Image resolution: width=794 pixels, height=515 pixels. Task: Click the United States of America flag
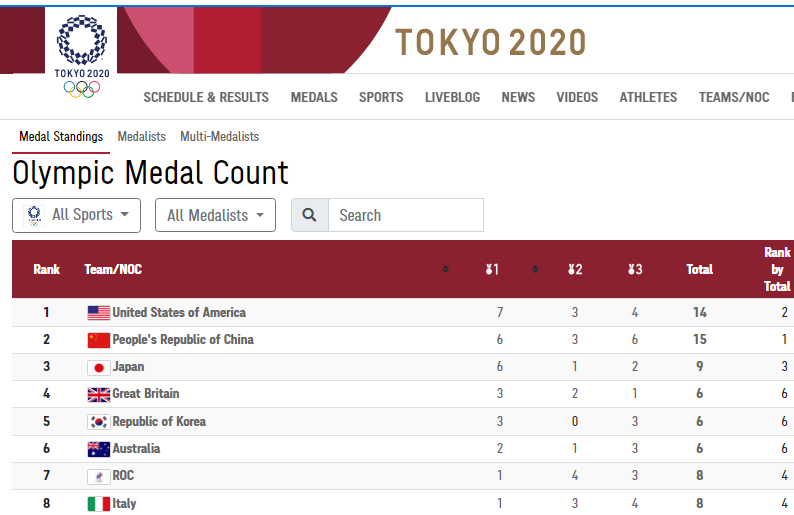pyautogui.click(x=98, y=313)
